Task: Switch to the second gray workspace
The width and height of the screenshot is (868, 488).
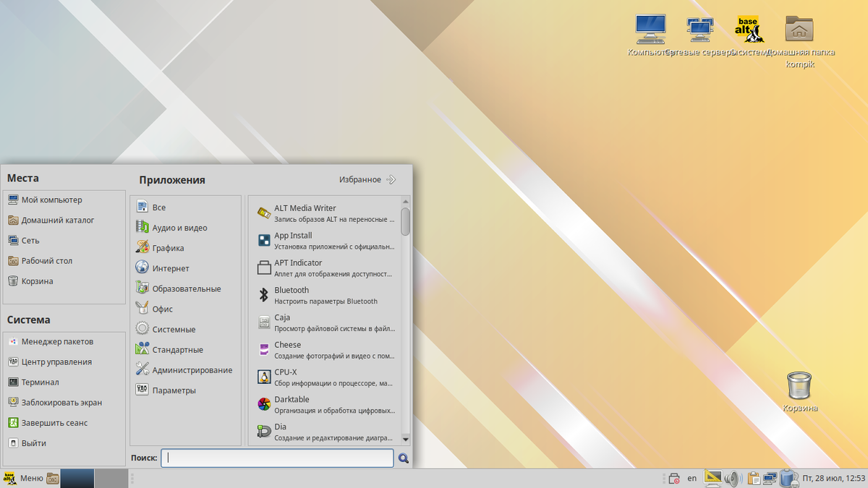Action: coord(111,478)
